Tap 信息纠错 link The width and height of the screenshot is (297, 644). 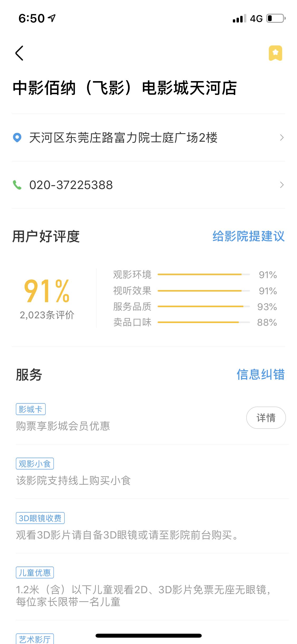pyautogui.click(x=260, y=375)
